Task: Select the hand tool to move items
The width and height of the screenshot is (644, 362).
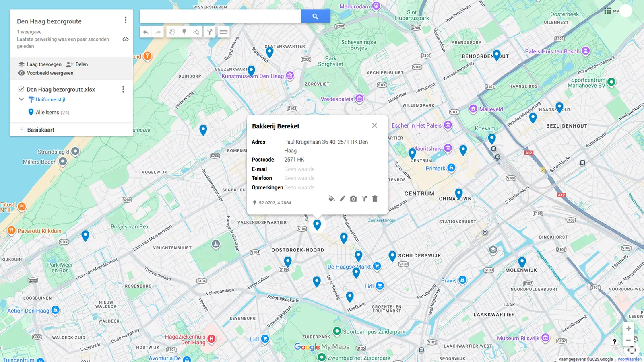Action: [172, 32]
